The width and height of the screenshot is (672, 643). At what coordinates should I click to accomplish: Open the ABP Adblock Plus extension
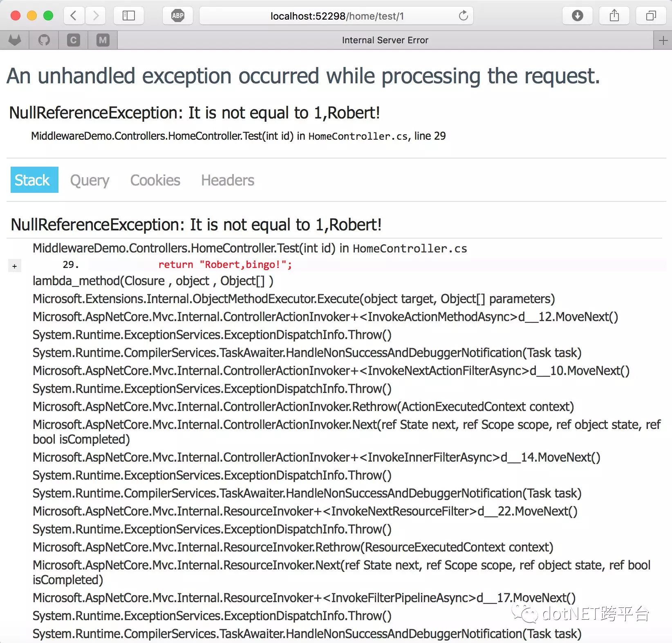[178, 16]
